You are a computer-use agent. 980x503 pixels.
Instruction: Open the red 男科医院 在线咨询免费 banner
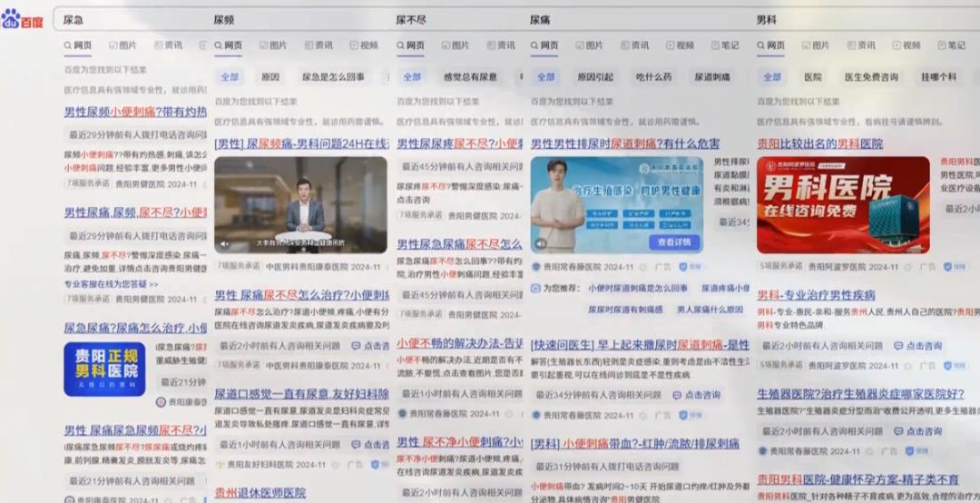843,204
